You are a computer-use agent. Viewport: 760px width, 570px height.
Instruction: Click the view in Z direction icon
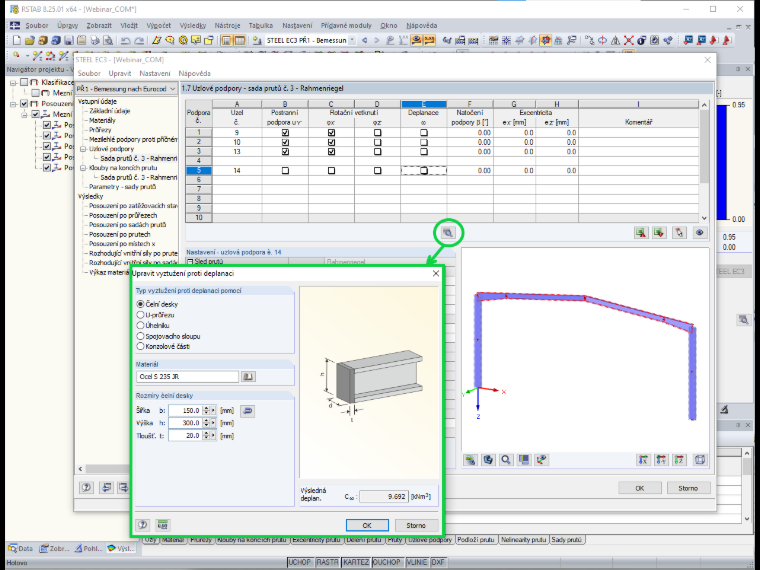pos(680,459)
